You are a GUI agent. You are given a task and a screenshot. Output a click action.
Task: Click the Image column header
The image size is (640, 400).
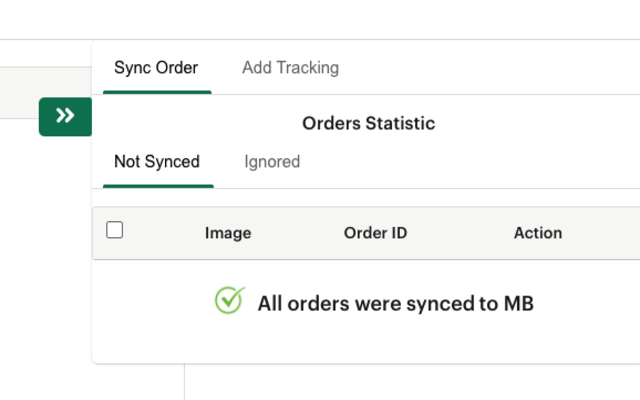click(x=228, y=233)
